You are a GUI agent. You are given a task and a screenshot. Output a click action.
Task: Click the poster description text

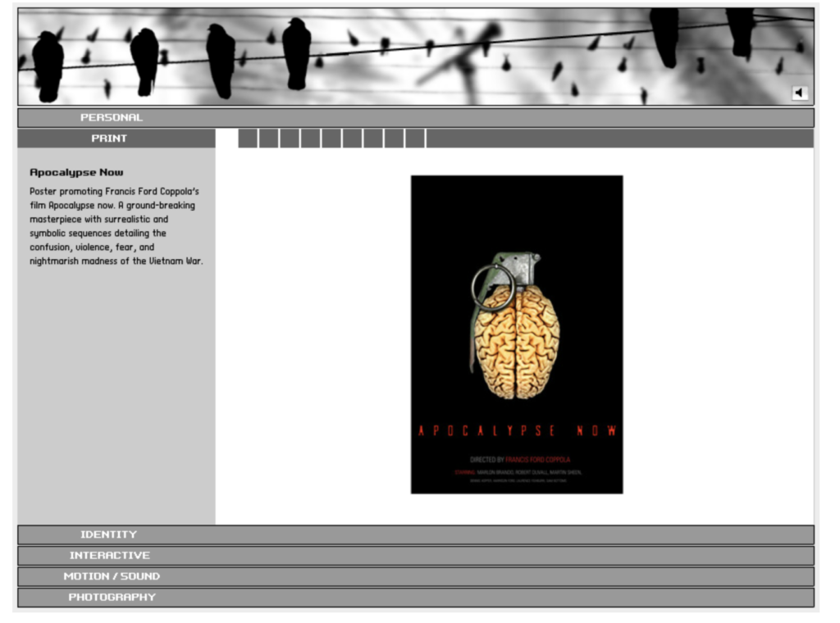115,226
